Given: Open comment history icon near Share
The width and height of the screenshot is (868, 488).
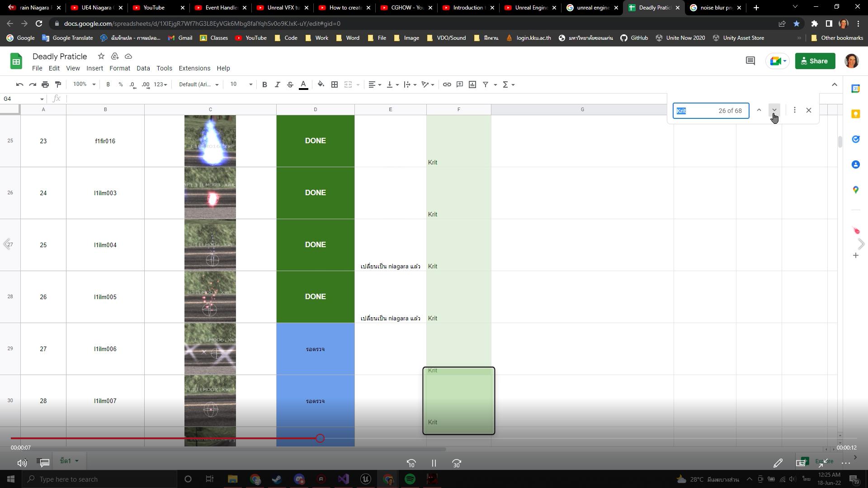Looking at the screenshot, I should [750, 61].
